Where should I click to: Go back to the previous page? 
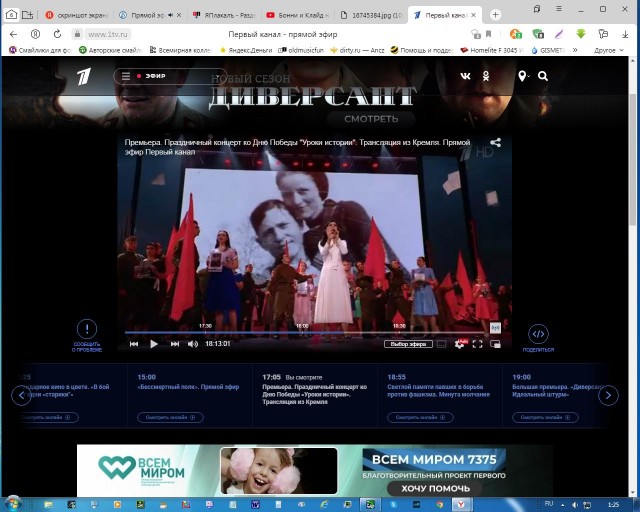13,34
